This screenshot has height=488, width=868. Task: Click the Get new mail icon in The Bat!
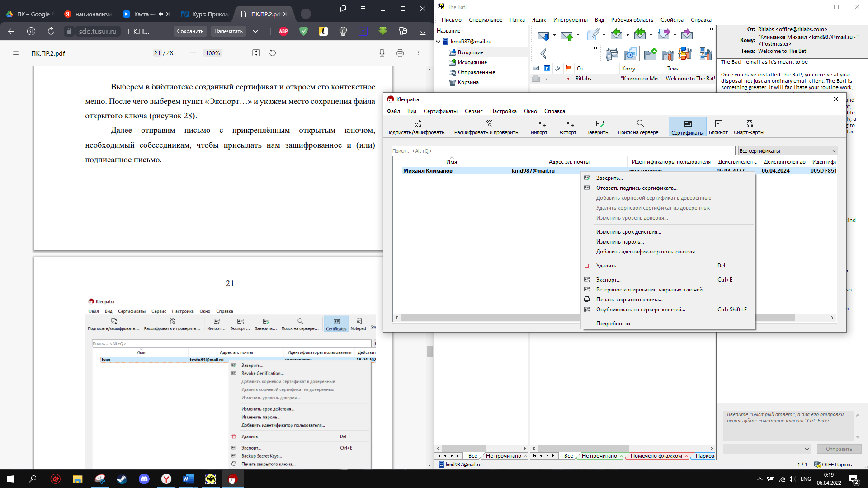543,35
